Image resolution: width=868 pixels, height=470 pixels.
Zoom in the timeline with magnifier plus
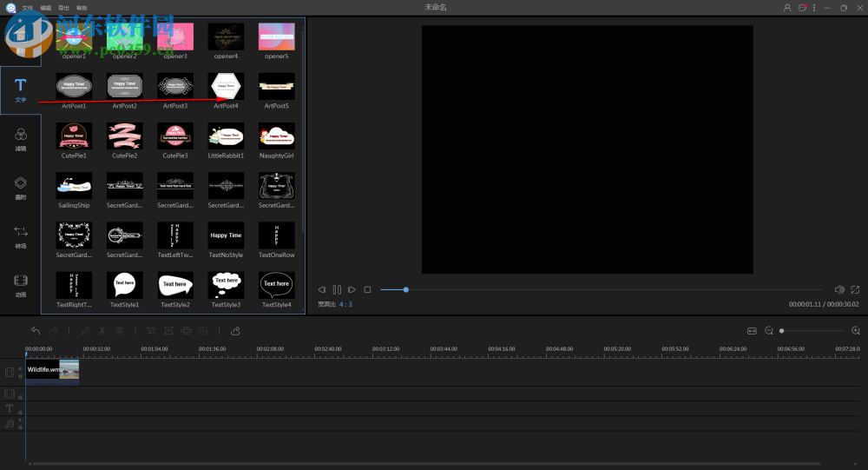click(x=856, y=331)
